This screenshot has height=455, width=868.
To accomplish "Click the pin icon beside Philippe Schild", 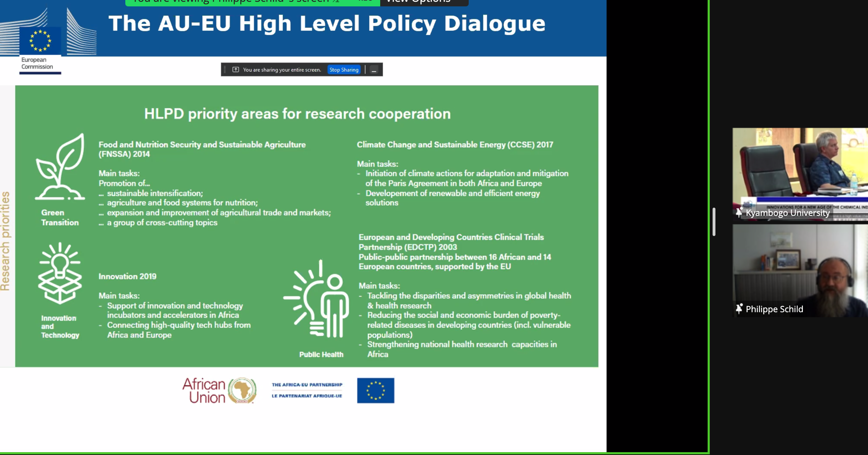I will click(x=739, y=309).
